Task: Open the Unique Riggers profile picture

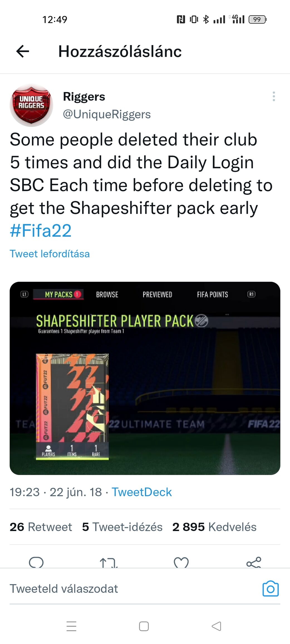Action: 31,105
